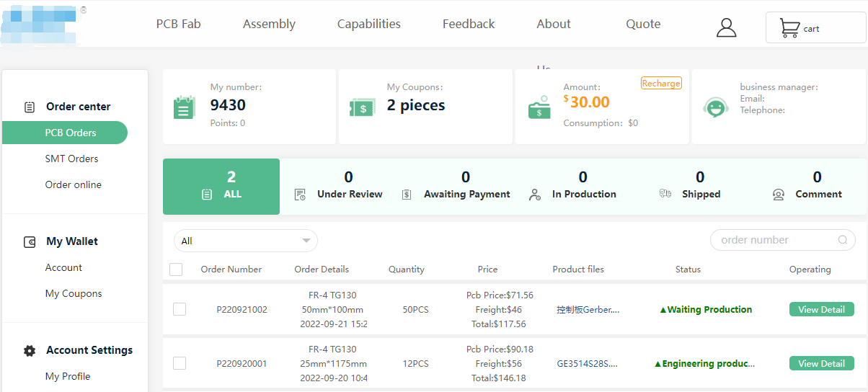Switch to the In Production tab
868x392 pixels.
(583, 187)
